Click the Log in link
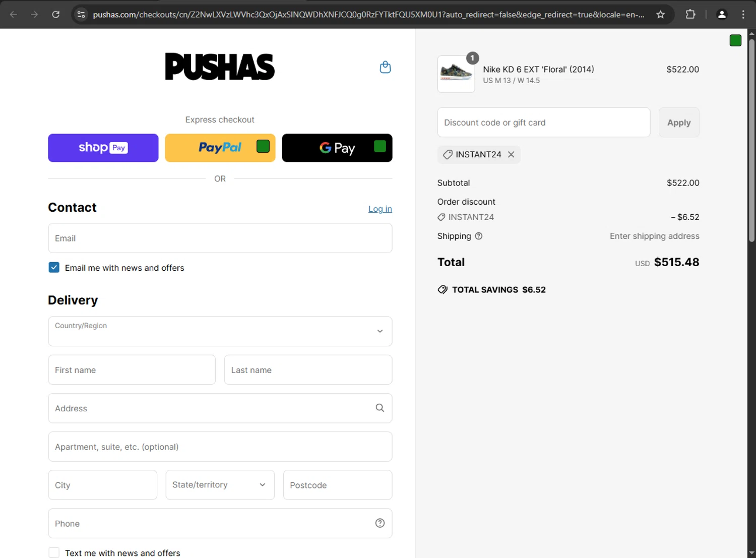This screenshot has width=756, height=558. click(380, 209)
